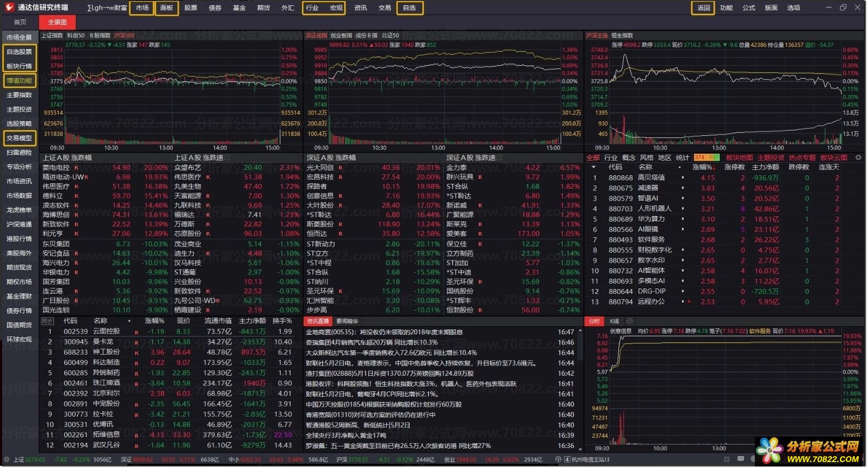Click the dot column header after 名称 in stock table
Viewport: 868px width, 468px height.
coord(129,321)
